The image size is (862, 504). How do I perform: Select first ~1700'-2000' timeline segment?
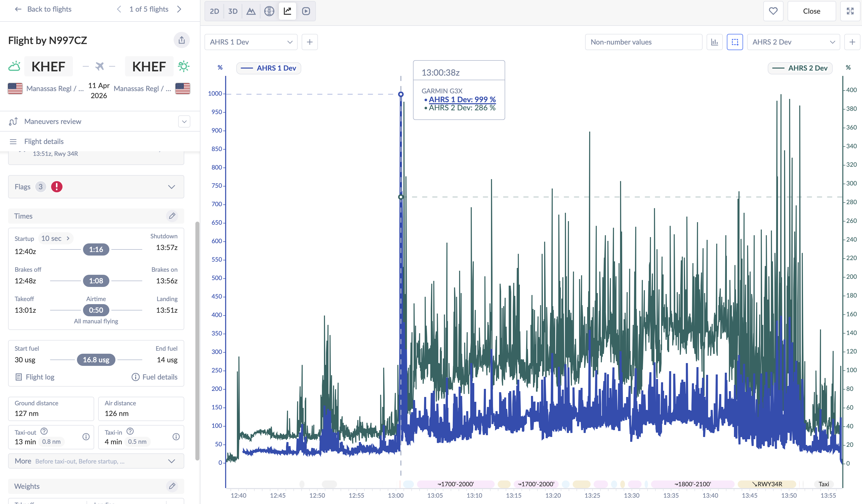pos(456,484)
